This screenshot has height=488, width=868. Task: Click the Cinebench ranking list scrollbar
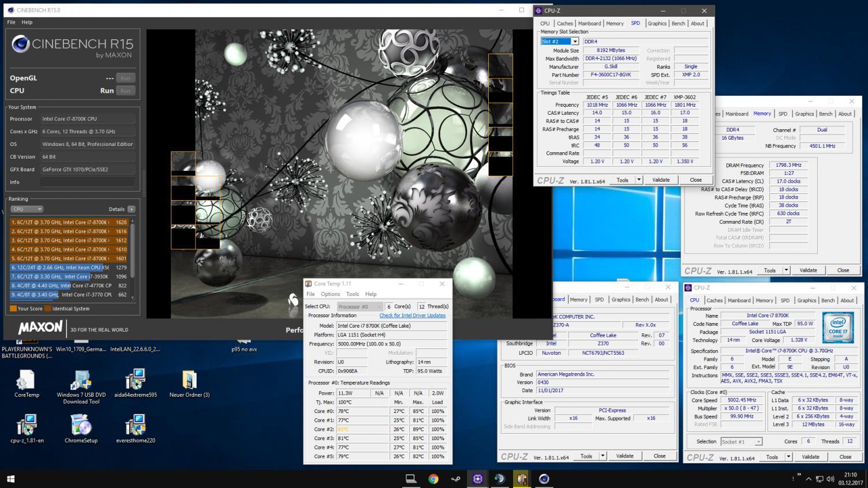click(x=133, y=258)
